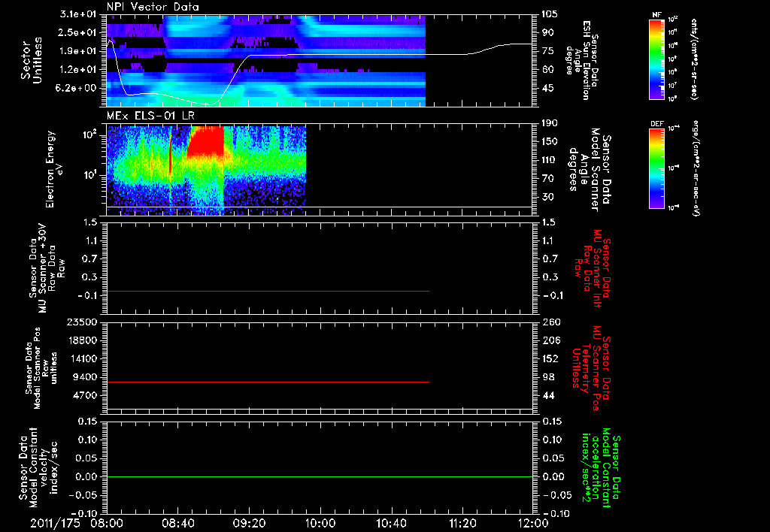Image resolution: width=770 pixels, height=532 pixels.
Task: Click the green 'Model Constant acceleration' title
Action: (600, 468)
